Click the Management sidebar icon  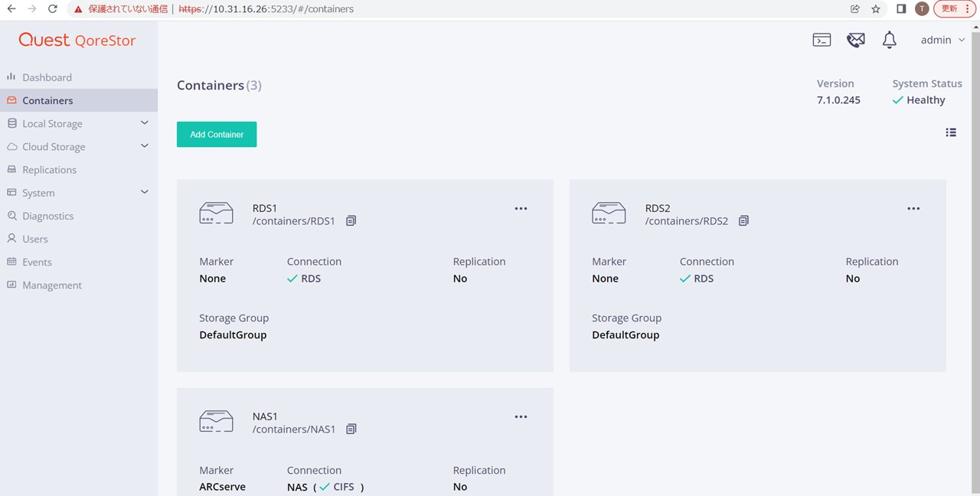(x=11, y=285)
